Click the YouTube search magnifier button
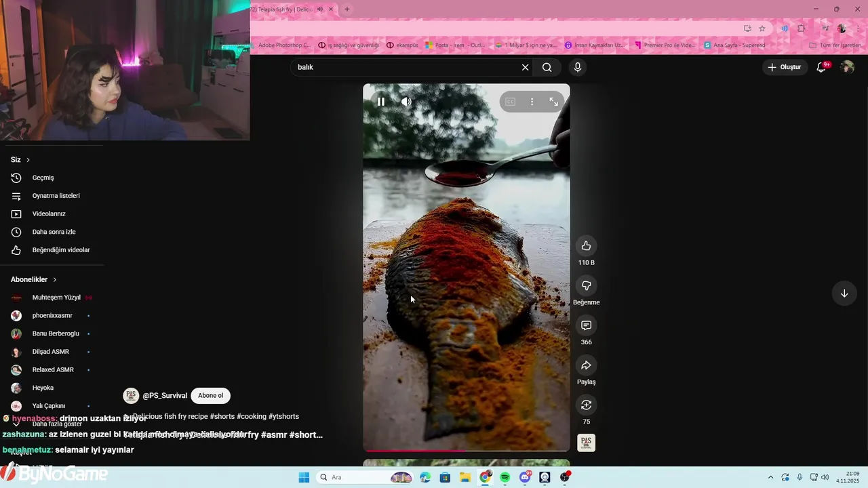The width and height of the screenshot is (868, 488). [547, 67]
